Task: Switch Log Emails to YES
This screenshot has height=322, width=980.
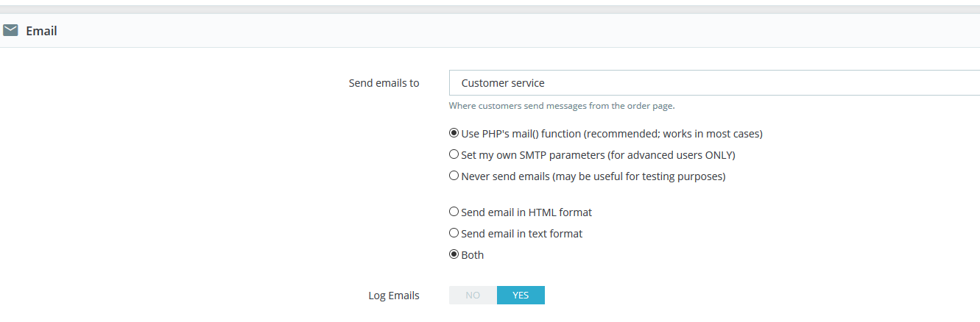Action: point(521,295)
